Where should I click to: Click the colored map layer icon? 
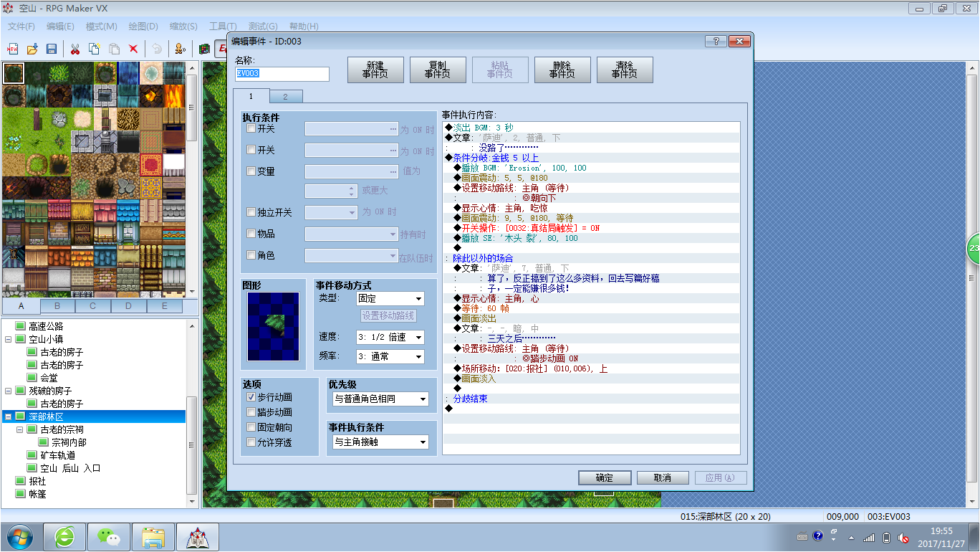pyautogui.click(x=205, y=49)
